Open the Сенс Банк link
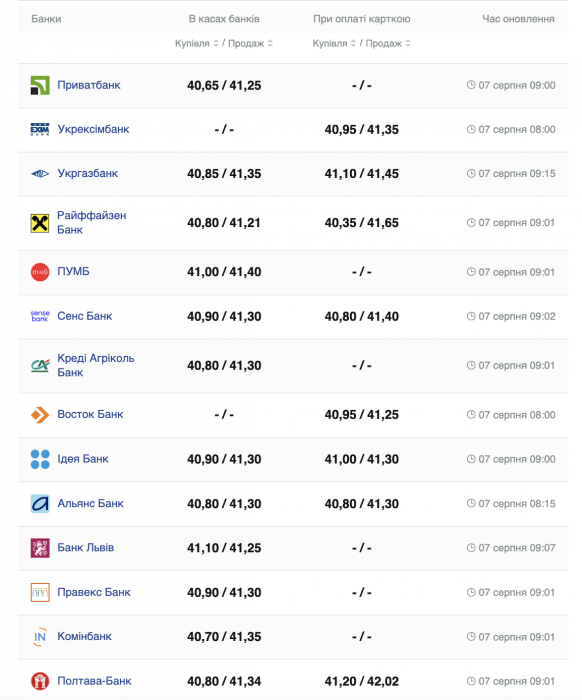 coord(85,316)
